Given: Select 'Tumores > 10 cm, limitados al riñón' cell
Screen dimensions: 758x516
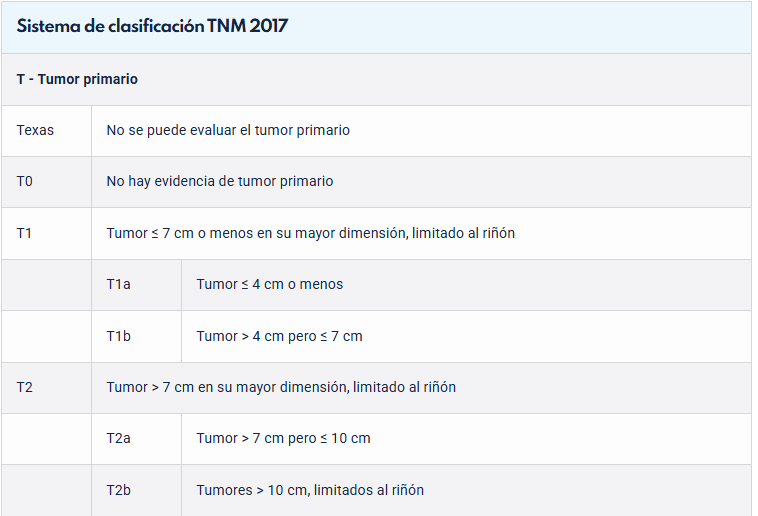Looking at the screenshot, I should pos(310,490).
